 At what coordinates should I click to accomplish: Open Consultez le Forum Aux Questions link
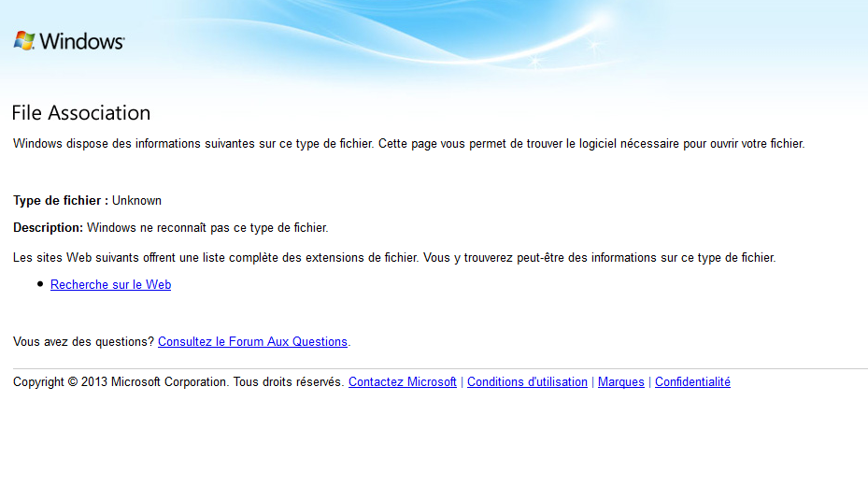click(x=252, y=341)
